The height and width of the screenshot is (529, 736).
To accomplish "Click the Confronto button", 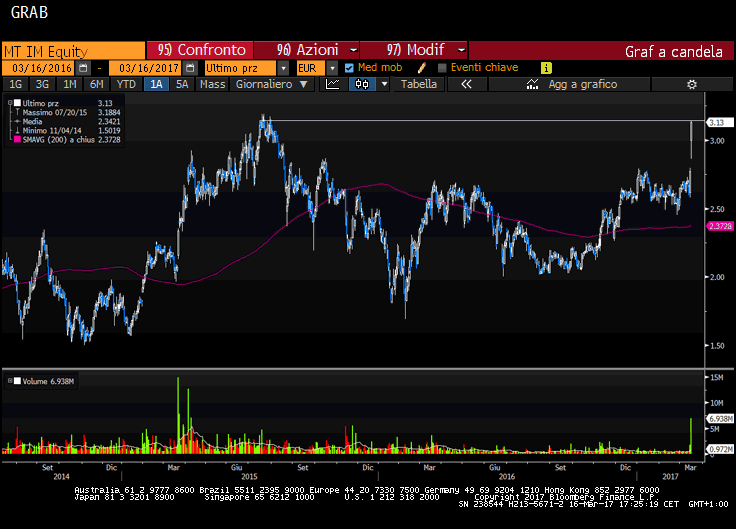I will click(202, 49).
